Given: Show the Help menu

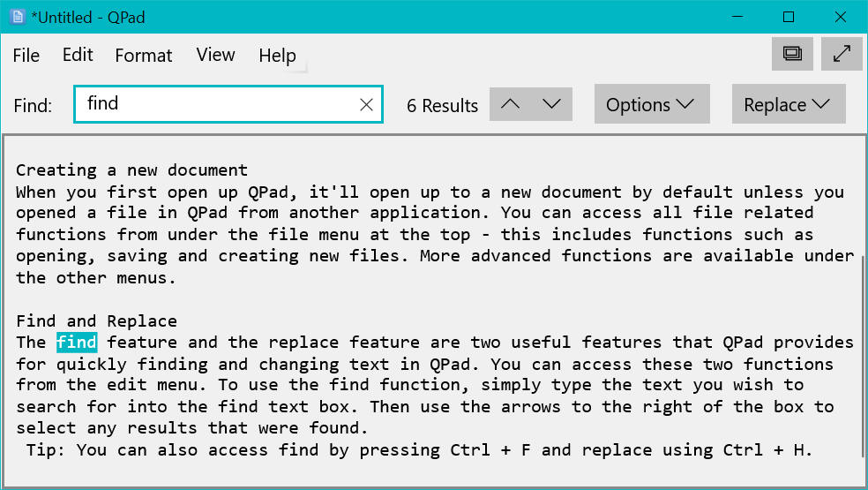Looking at the screenshot, I should click(277, 56).
